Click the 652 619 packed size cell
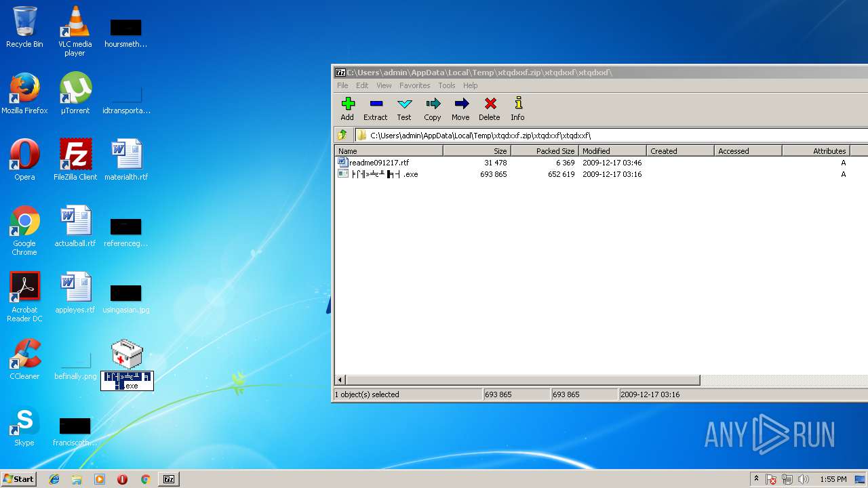This screenshot has height=488, width=868. (x=561, y=174)
